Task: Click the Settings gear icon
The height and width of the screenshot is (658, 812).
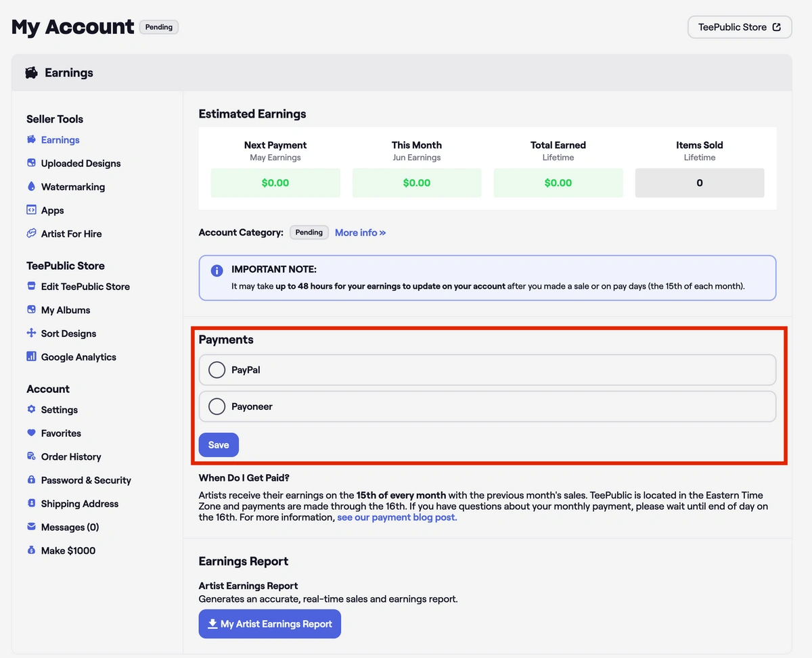Action: [x=31, y=409]
